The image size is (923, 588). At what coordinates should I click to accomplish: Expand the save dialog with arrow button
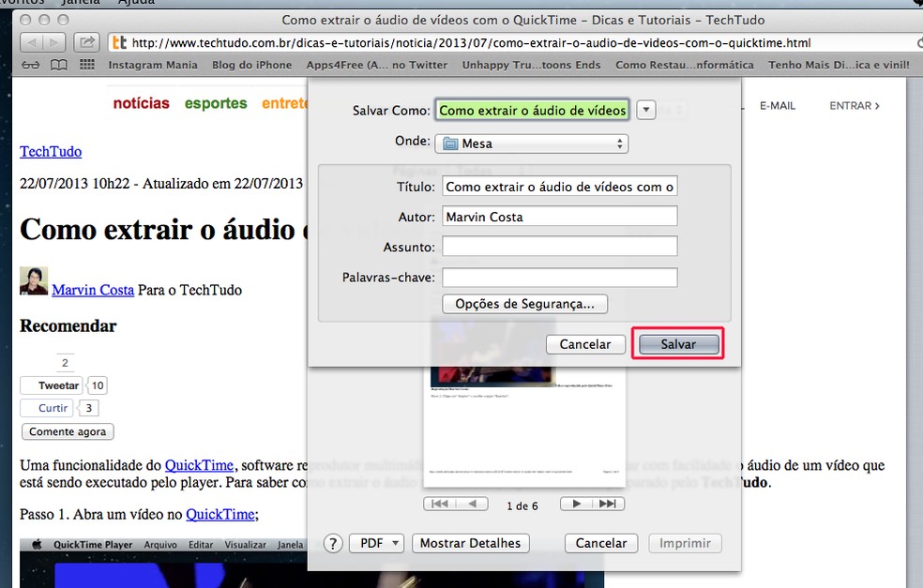coord(645,110)
